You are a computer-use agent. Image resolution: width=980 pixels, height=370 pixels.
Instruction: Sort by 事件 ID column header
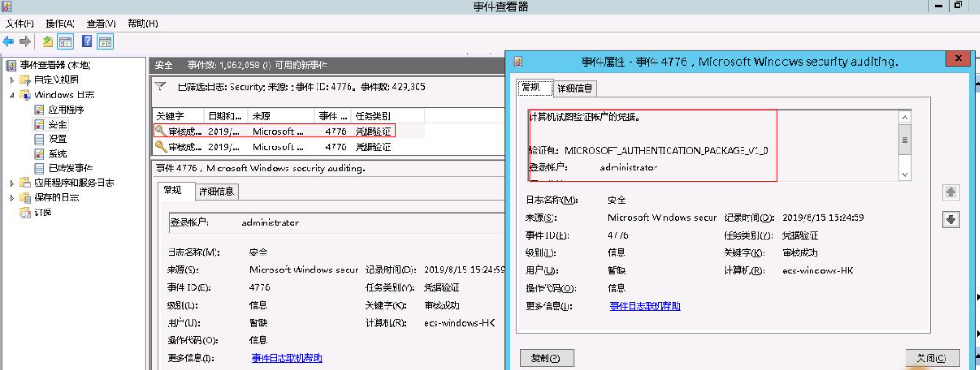(332, 115)
